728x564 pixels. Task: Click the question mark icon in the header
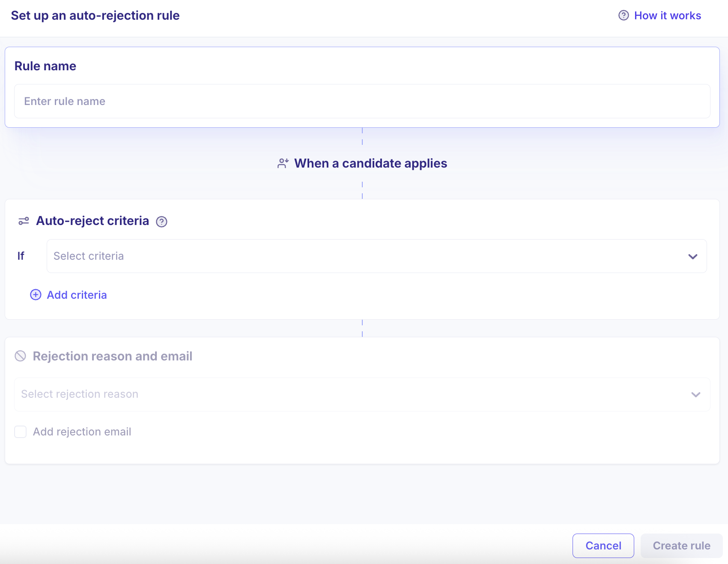click(x=624, y=15)
